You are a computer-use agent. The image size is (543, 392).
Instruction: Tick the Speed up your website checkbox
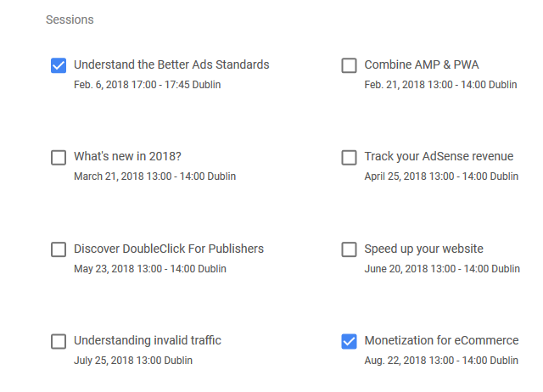tap(349, 249)
